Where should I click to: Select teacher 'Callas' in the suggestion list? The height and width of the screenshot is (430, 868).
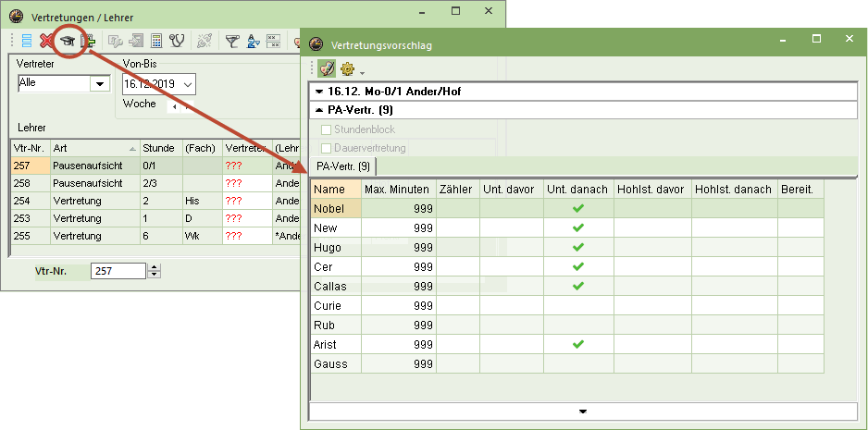(336, 286)
